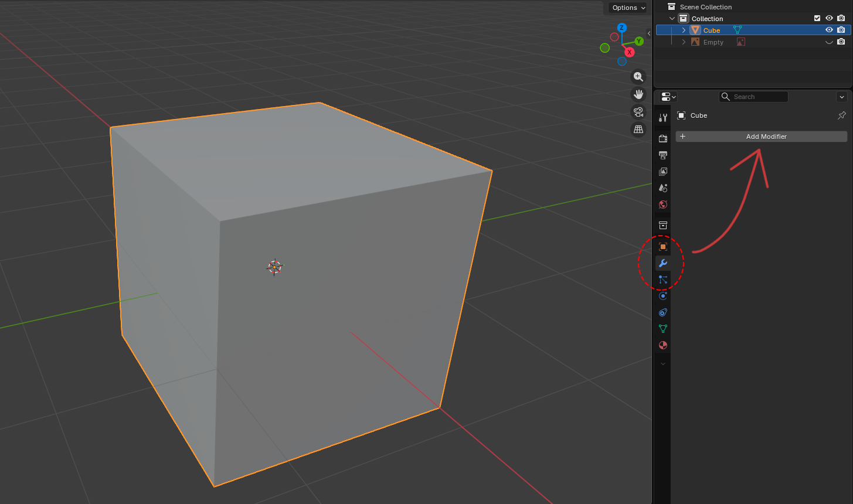Open the Physics properties tab
The image size is (853, 504).
pos(663,296)
